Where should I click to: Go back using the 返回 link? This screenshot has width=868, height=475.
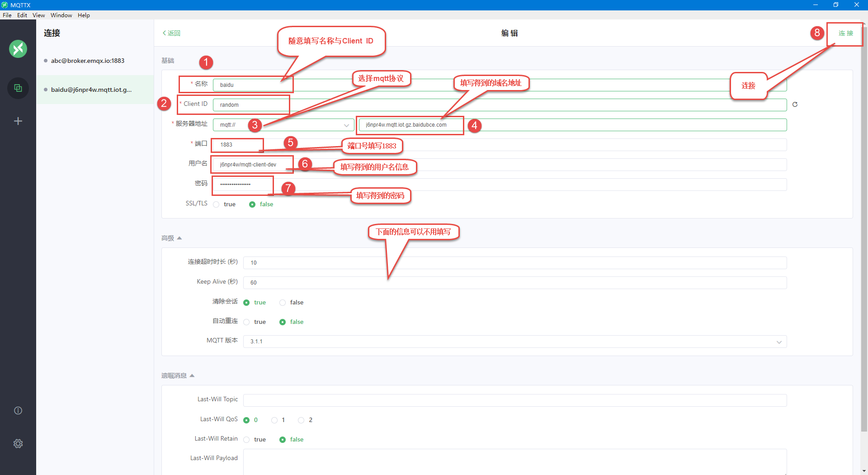click(x=171, y=33)
